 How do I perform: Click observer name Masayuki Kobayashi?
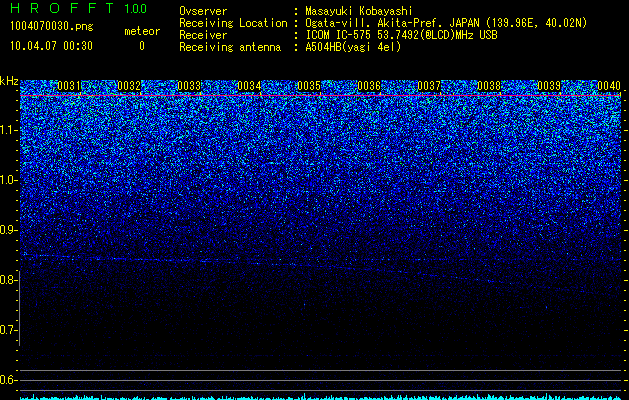(x=359, y=11)
